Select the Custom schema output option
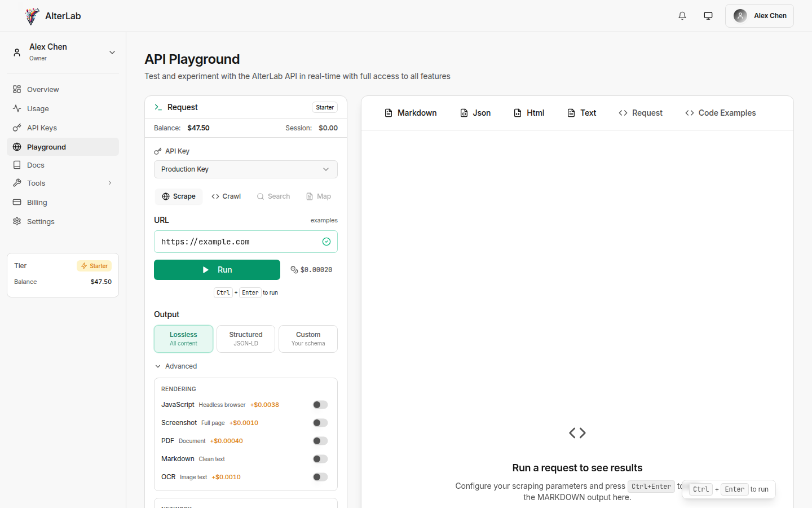812x508 pixels. click(308, 339)
